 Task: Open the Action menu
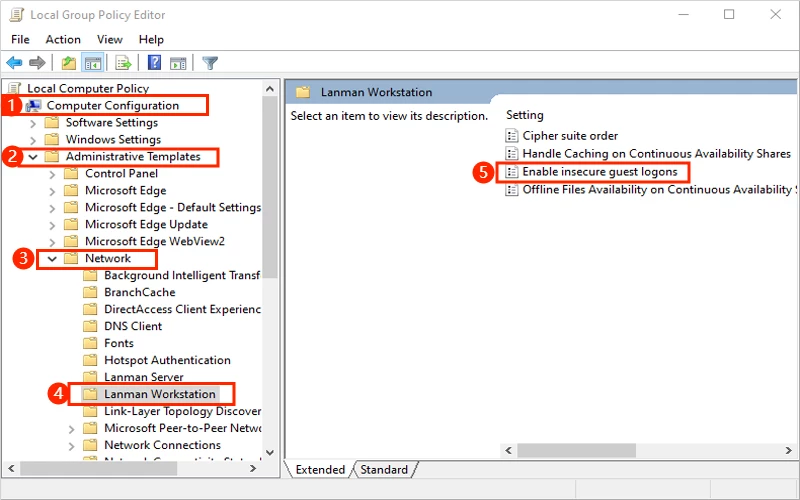coord(63,39)
